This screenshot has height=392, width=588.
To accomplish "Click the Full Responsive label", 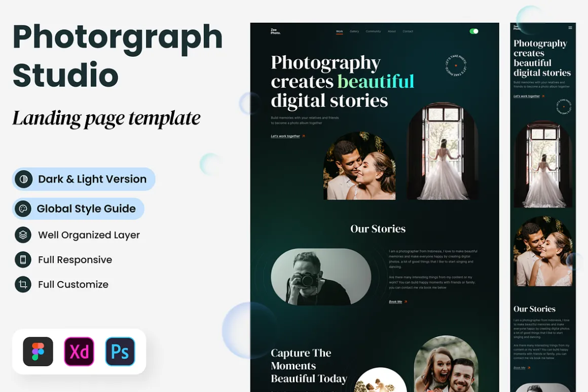I will pos(75,260).
